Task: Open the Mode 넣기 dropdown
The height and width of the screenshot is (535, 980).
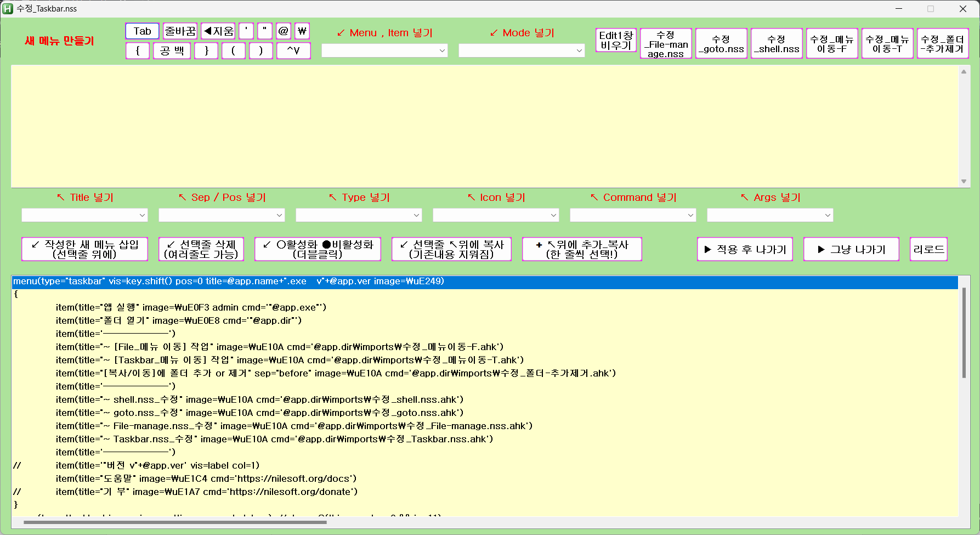Action: (522, 50)
